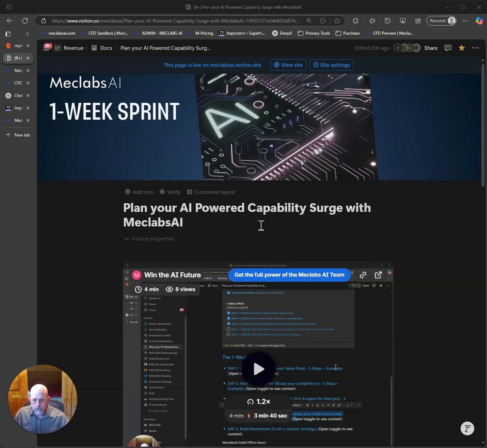
Task: Open Revenue in the Notion breadcrumb
Action: [x=73, y=48]
